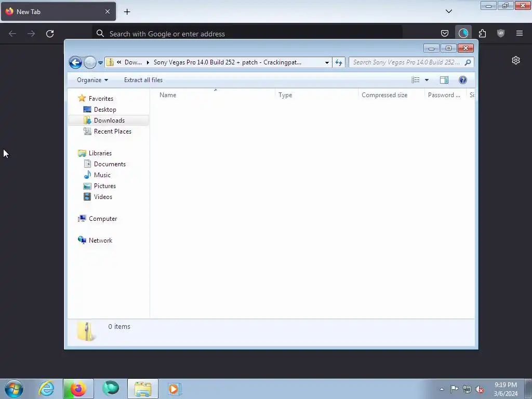532x399 pixels.
Task: Click the Firefox back arrow
Action: click(12, 34)
